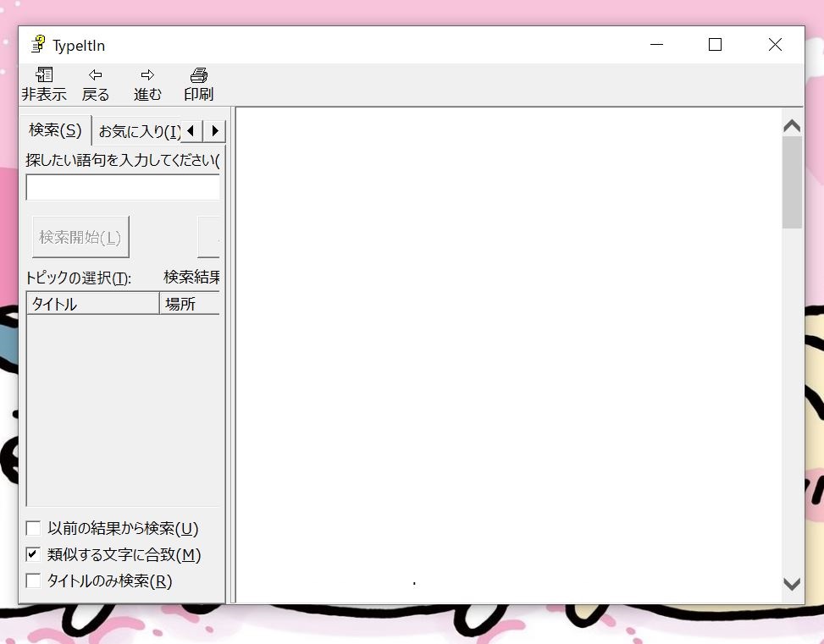Switch to the 検索(S) tab

(x=55, y=129)
